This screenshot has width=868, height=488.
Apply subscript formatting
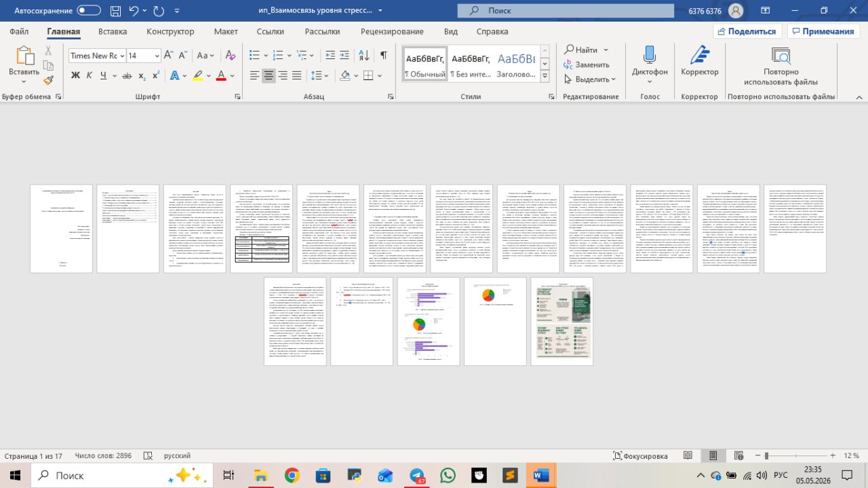[x=142, y=75]
